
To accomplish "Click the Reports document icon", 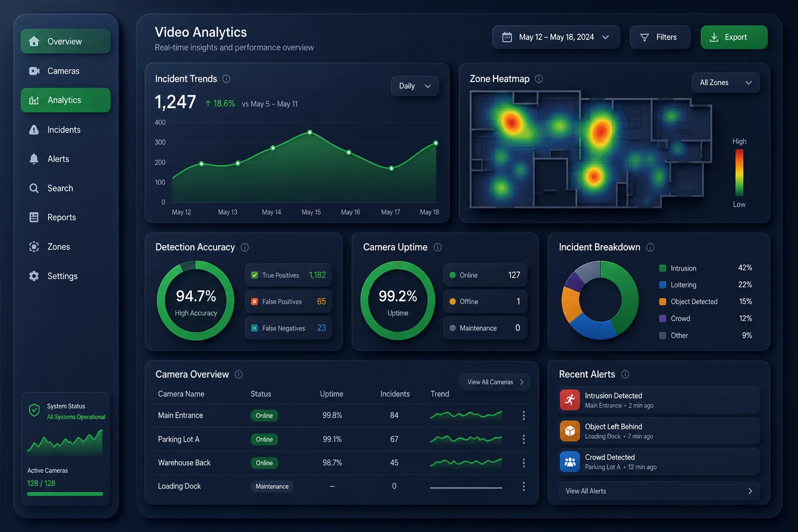I will click(x=34, y=217).
